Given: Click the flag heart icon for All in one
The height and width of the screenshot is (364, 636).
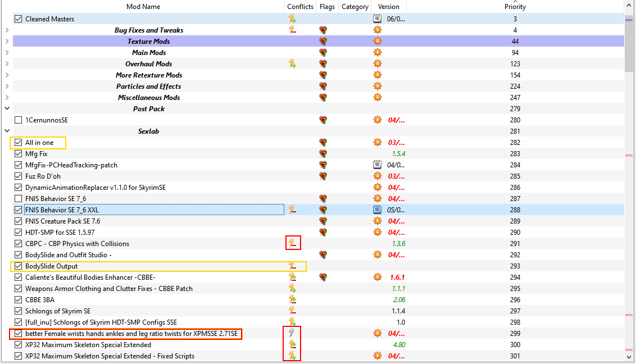Looking at the screenshot, I should click(x=323, y=142).
